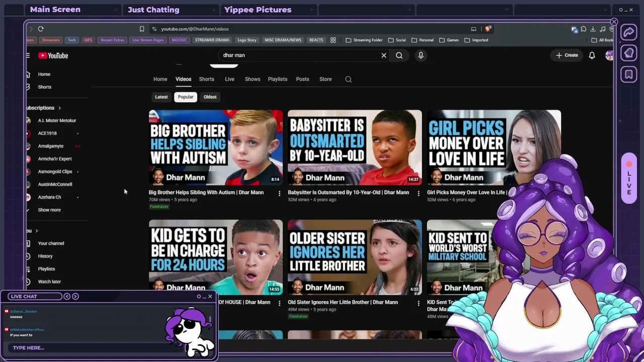Open browser extensions puzzle icon
The image size is (644, 362).
[x=584, y=29]
